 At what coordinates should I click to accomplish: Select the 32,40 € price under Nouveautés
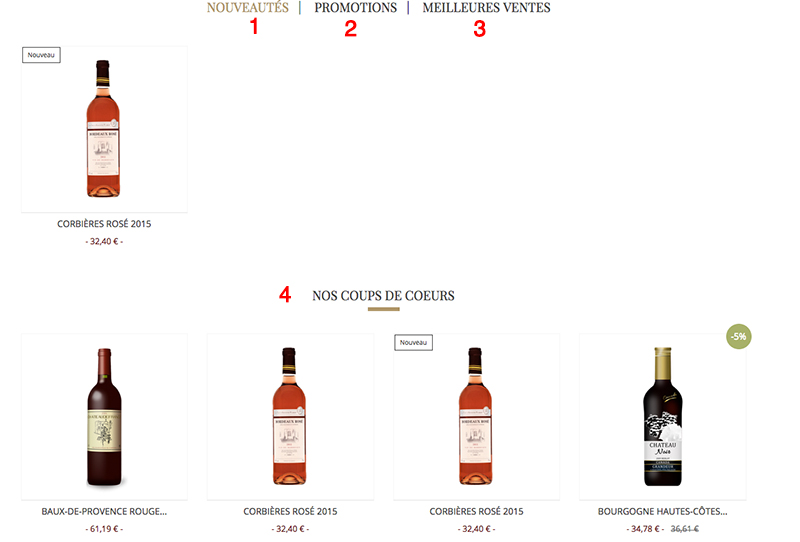point(104,241)
